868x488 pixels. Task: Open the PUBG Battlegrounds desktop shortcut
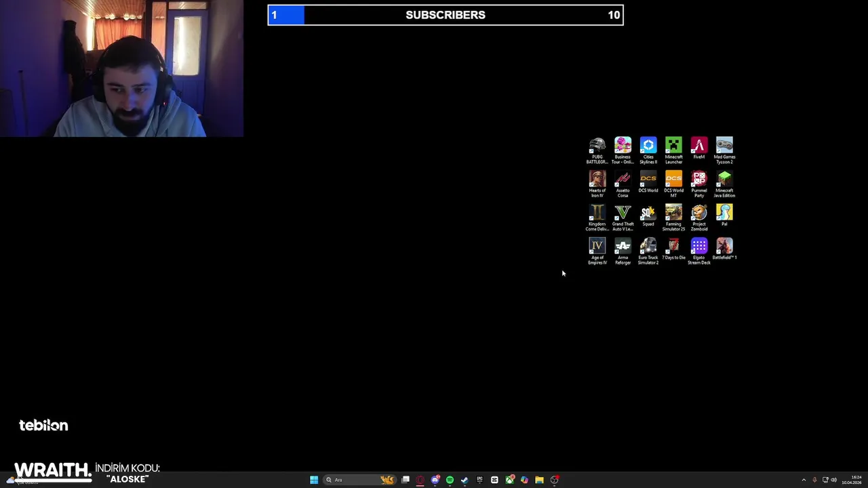597,150
